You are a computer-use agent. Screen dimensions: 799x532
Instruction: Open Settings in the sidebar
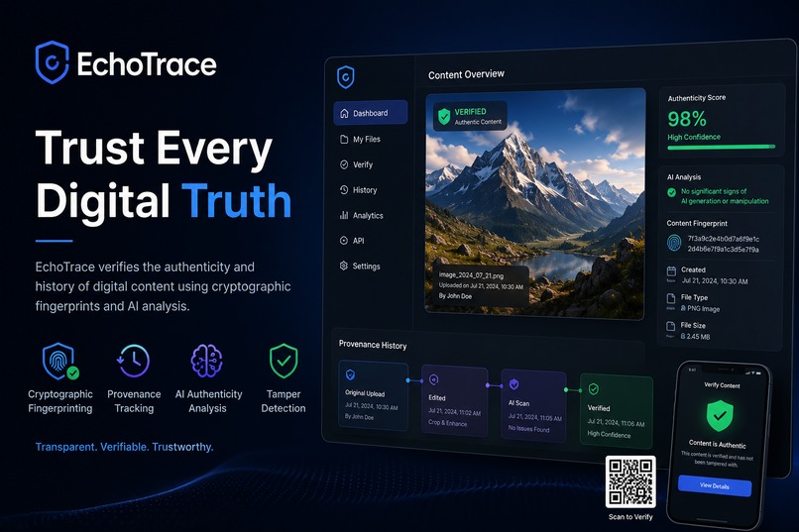pyautogui.click(x=367, y=266)
